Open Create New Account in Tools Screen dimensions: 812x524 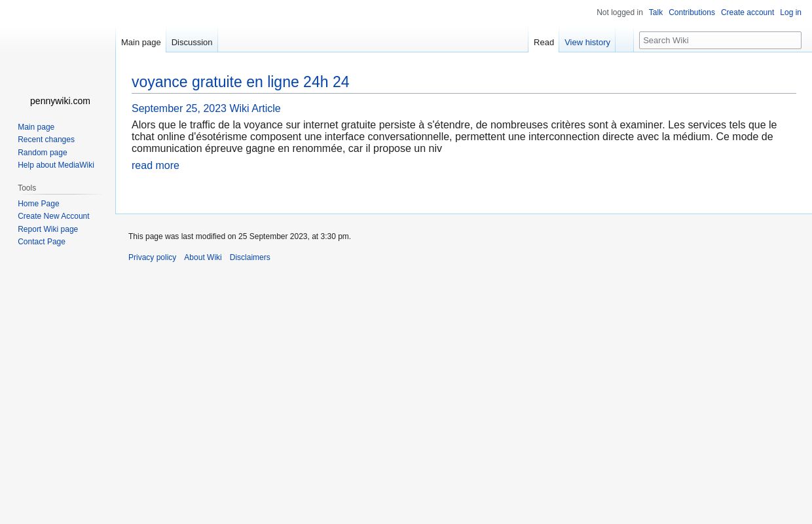[54, 216]
